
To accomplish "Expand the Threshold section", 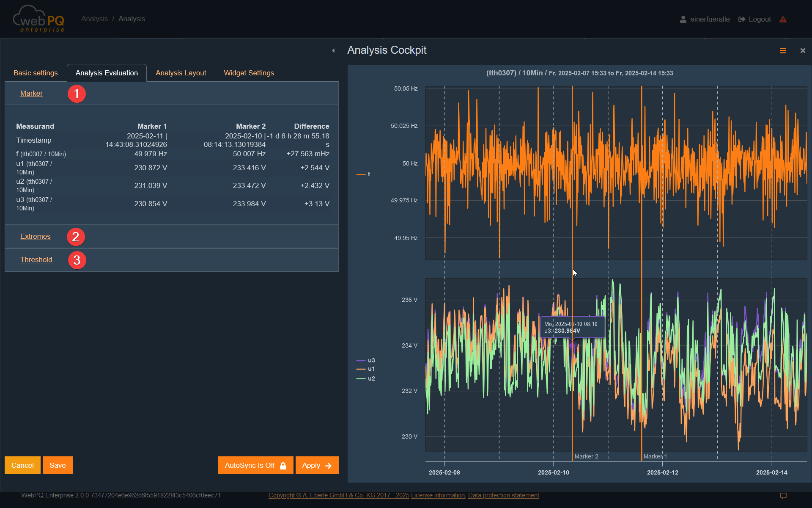I will tap(36, 260).
